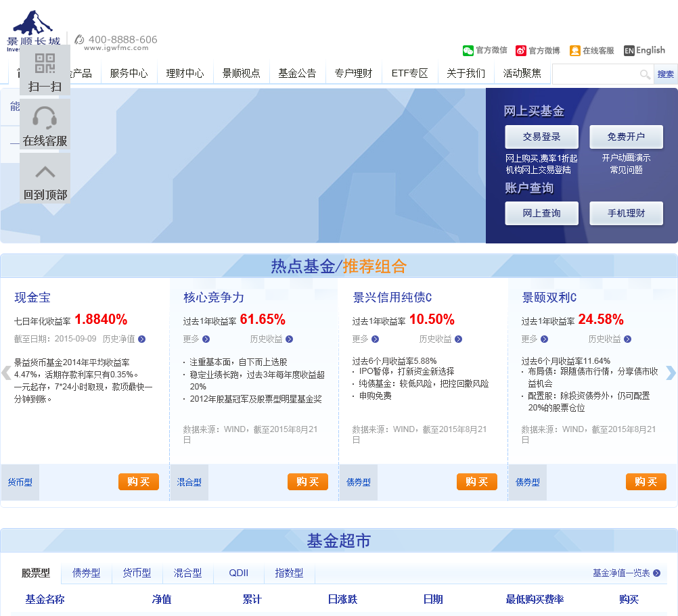678x616 pixels.
Task: Open the 服务中心 menu
Action: click(129, 73)
